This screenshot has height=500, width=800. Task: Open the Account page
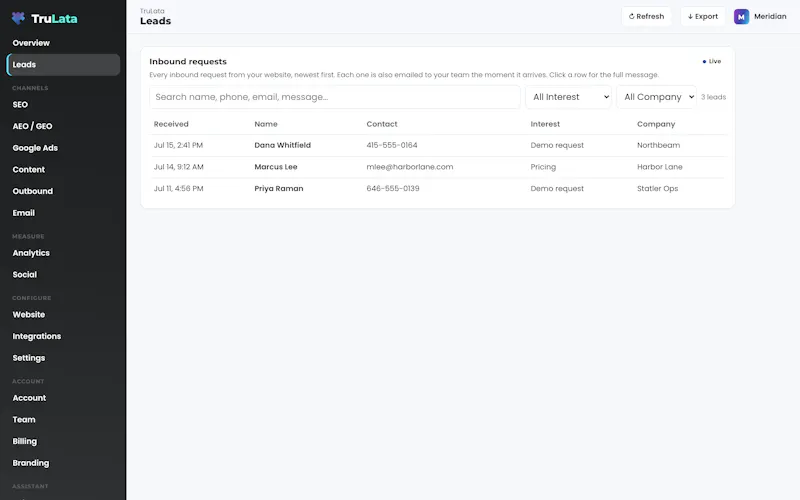63,398
